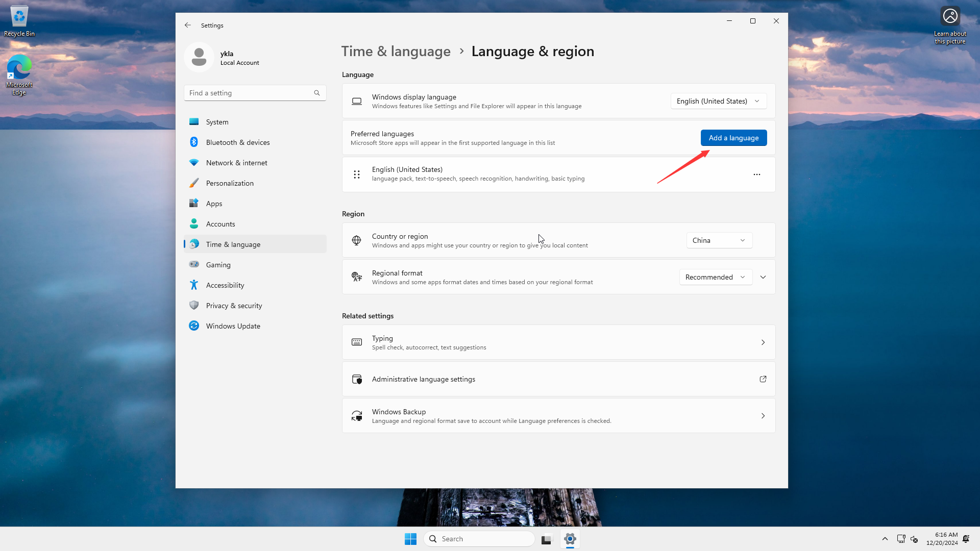The image size is (980, 551).
Task: Click the network icon in system tray
Action: pyautogui.click(x=901, y=539)
